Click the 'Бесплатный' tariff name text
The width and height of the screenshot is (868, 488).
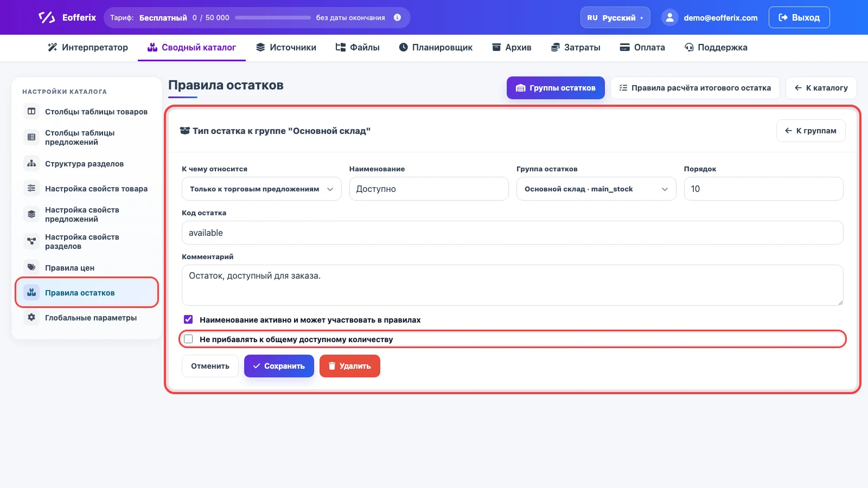pos(163,17)
